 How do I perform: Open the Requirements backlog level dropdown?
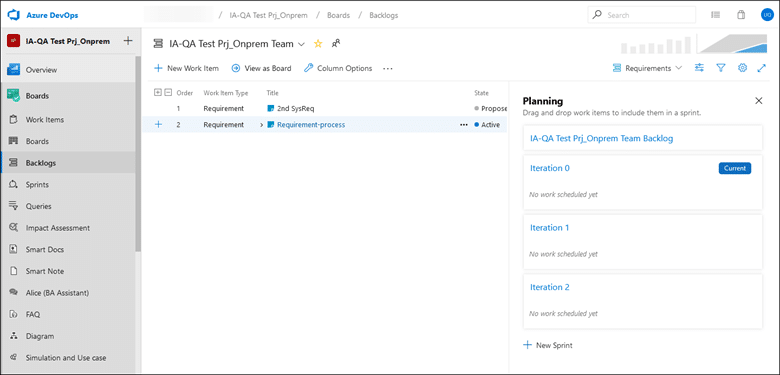tap(647, 68)
